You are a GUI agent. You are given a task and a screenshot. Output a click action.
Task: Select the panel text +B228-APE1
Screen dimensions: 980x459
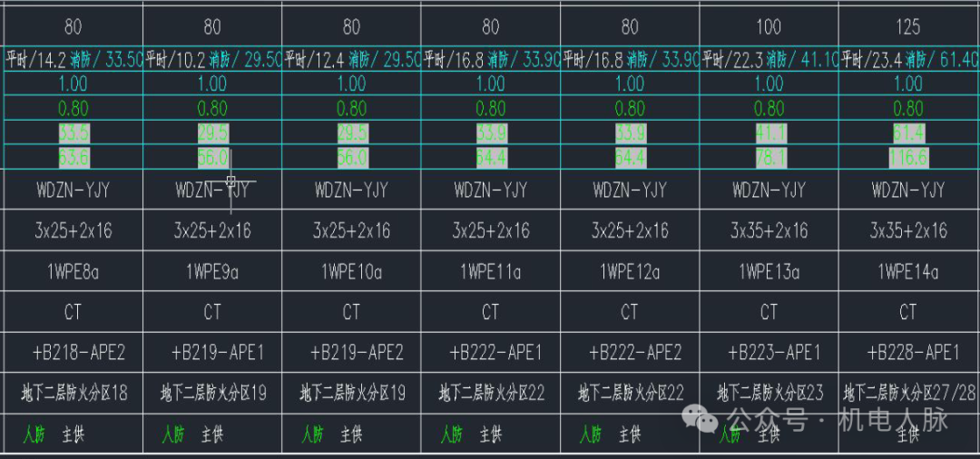click(x=908, y=352)
